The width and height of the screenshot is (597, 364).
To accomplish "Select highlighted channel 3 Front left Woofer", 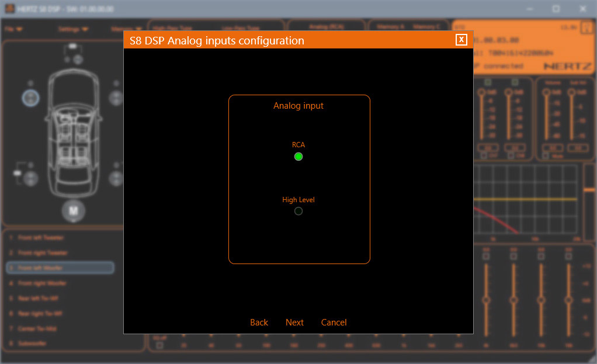I will coord(60,268).
